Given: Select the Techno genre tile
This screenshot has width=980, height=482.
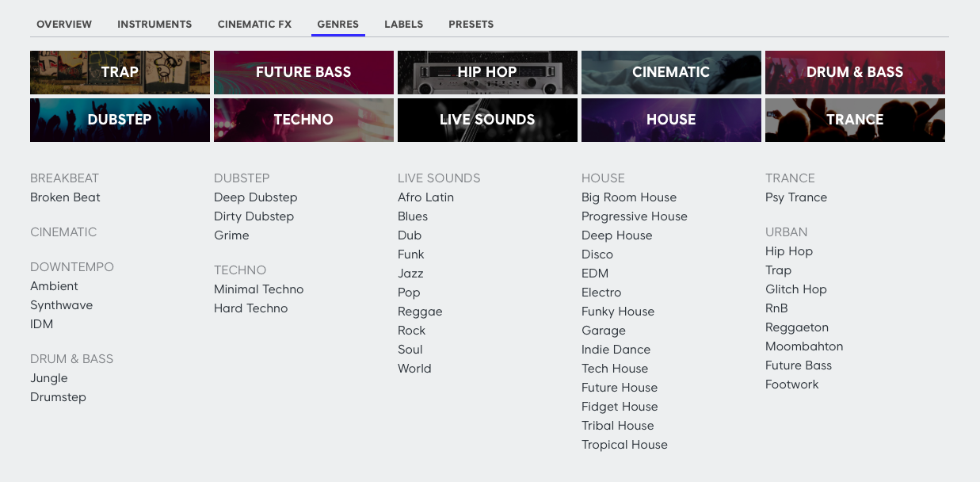Looking at the screenshot, I should (x=303, y=120).
